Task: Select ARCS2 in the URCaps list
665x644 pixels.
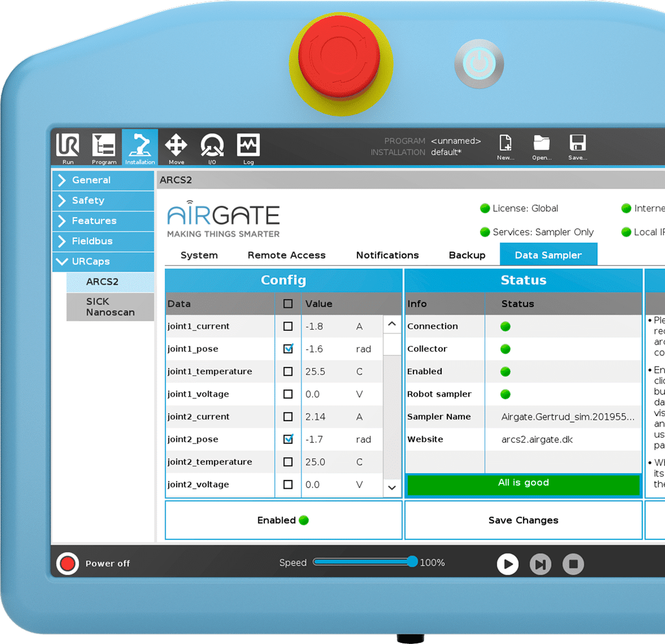Action: (x=110, y=282)
